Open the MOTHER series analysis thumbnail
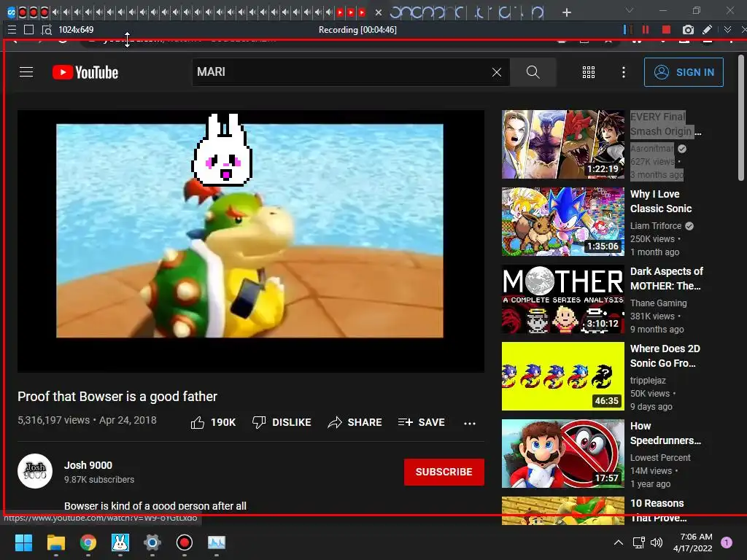The image size is (747, 560). click(x=562, y=299)
